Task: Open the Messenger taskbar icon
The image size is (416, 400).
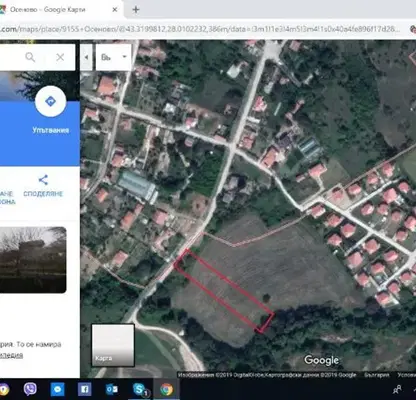Action: (x=57, y=389)
